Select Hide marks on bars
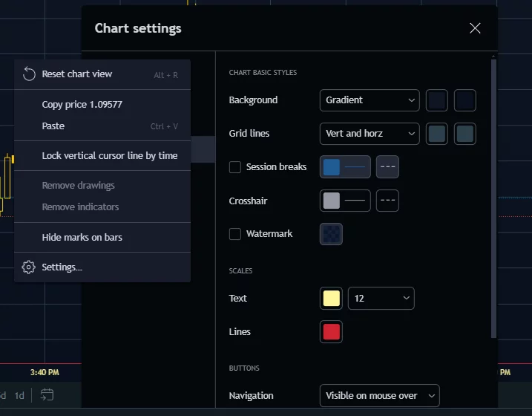The height and width of the screenshot is (416, 532). [x=82, y=238]
